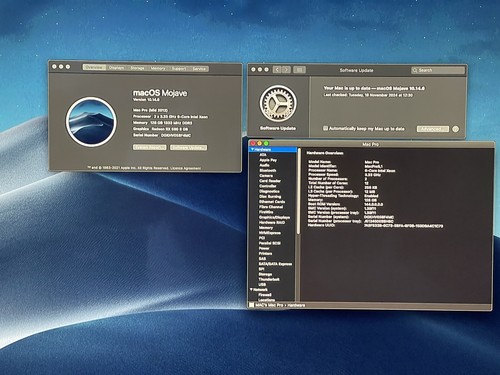
Task: Select Diagnostics in the sidebar
Action: [269, 191]
